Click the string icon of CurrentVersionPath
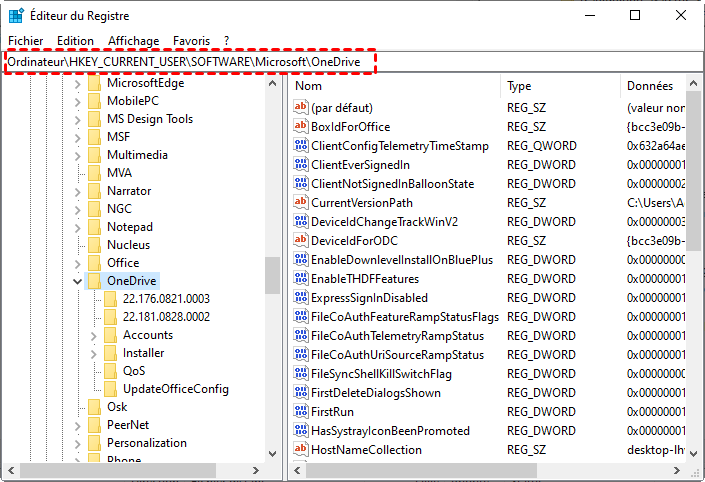705x482 pixels. pos(300,202)
